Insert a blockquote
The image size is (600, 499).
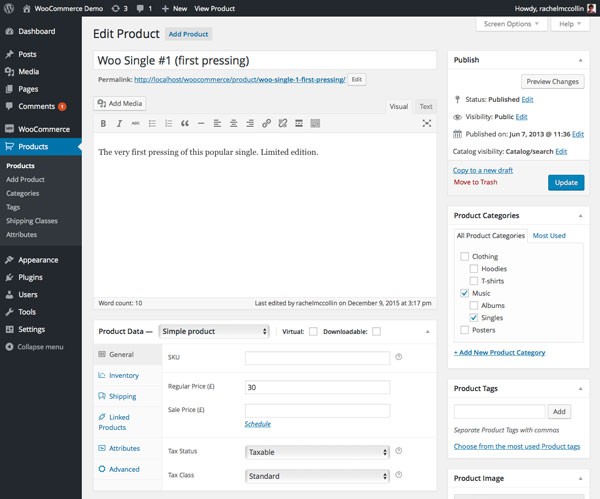[x=185, y=123]
